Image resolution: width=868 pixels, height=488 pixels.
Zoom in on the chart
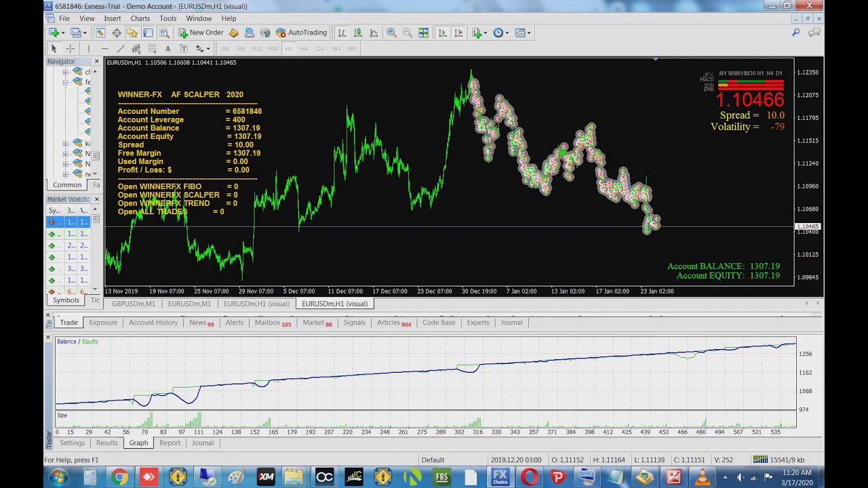pos(391,33)
